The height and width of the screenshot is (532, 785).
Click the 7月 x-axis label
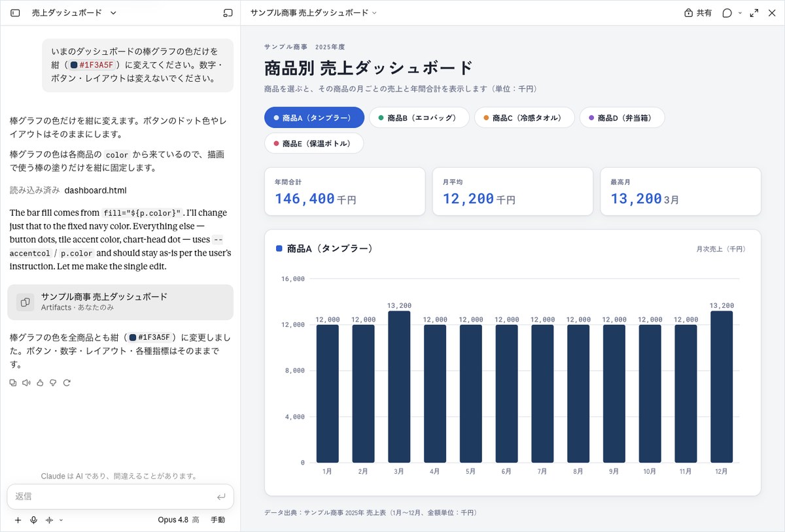pos(542,471)
